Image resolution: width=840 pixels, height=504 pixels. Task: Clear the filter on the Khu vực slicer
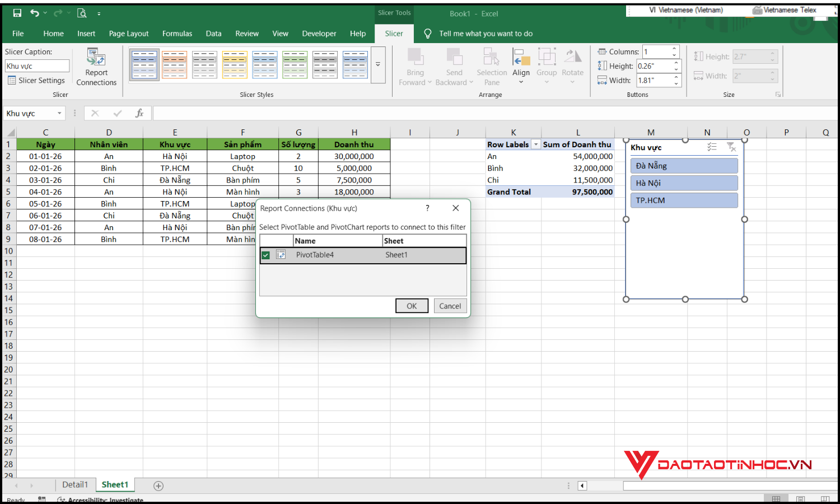(x=731, y=147)
